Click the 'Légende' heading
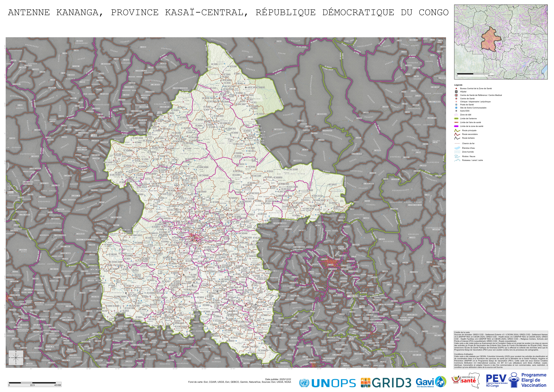The width and height of the screenshot is (554, 392). 458,85
